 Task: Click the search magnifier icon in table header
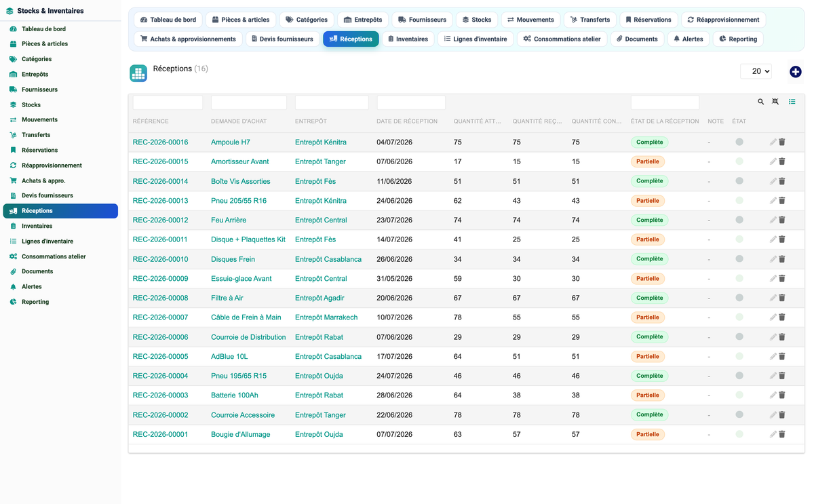coord(760,102)
